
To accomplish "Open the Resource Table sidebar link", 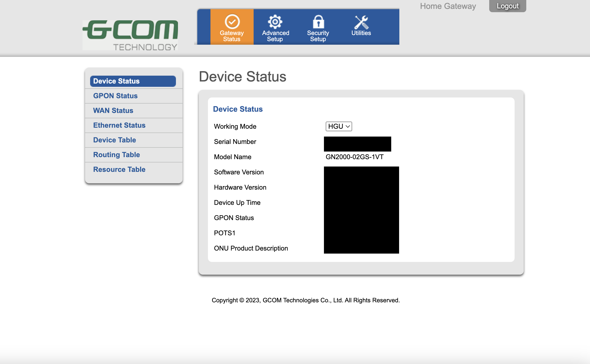I will click(119, 170).
